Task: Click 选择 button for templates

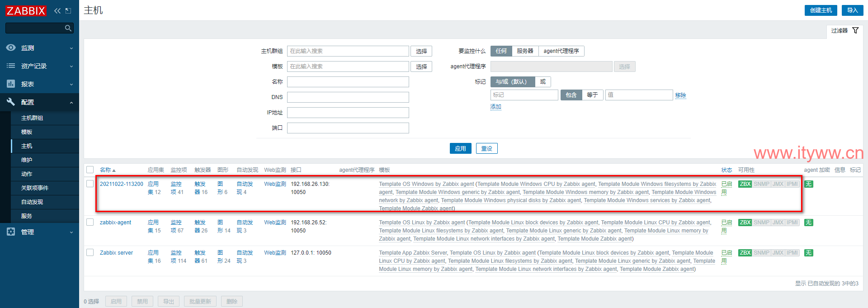Action: [421, 66]
